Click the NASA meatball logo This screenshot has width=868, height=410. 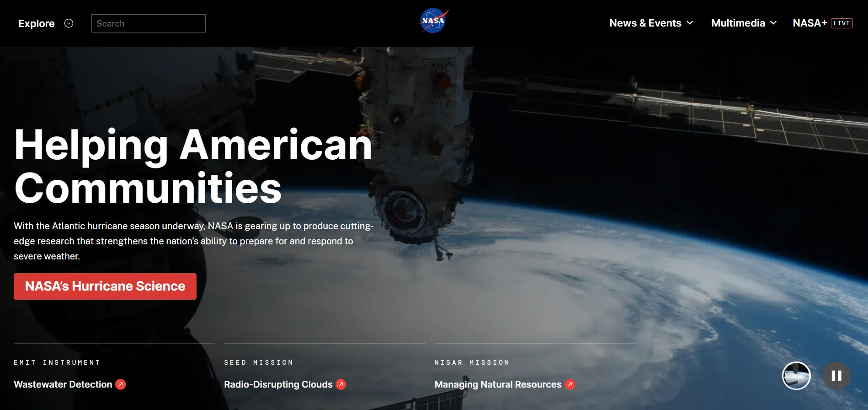pos(434,21)
